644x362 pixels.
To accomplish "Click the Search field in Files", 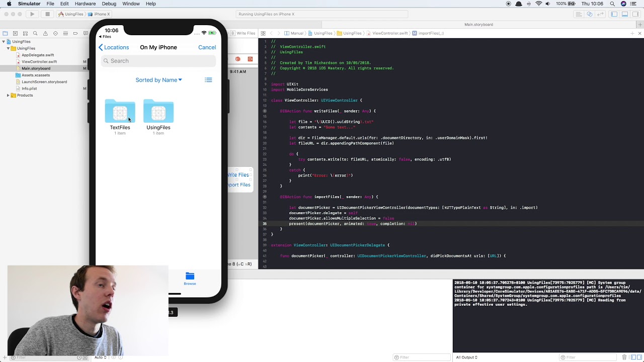I will coord(158,61).
